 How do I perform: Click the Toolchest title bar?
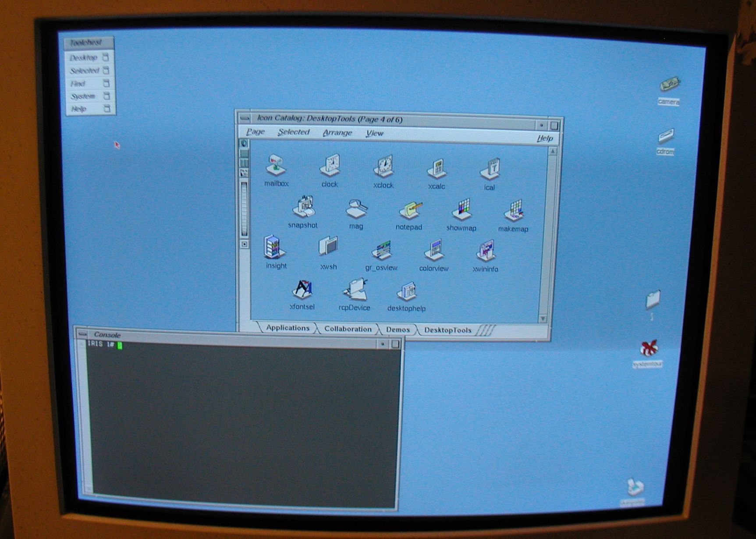tap(89, 43)
